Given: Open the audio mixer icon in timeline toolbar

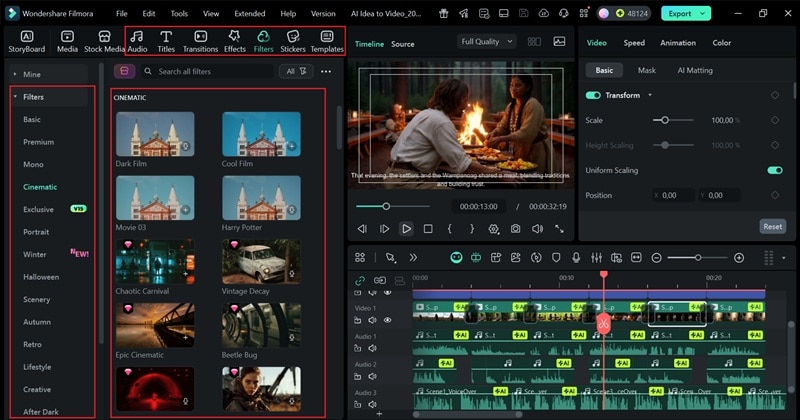Looking at the screenshot, I should (596, 258).
